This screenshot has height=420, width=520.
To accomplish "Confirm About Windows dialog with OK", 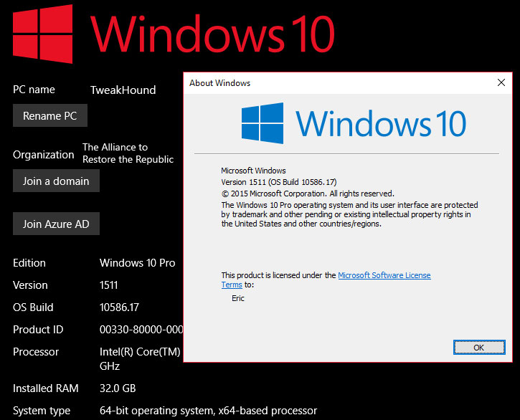I will tap(479, 347).
